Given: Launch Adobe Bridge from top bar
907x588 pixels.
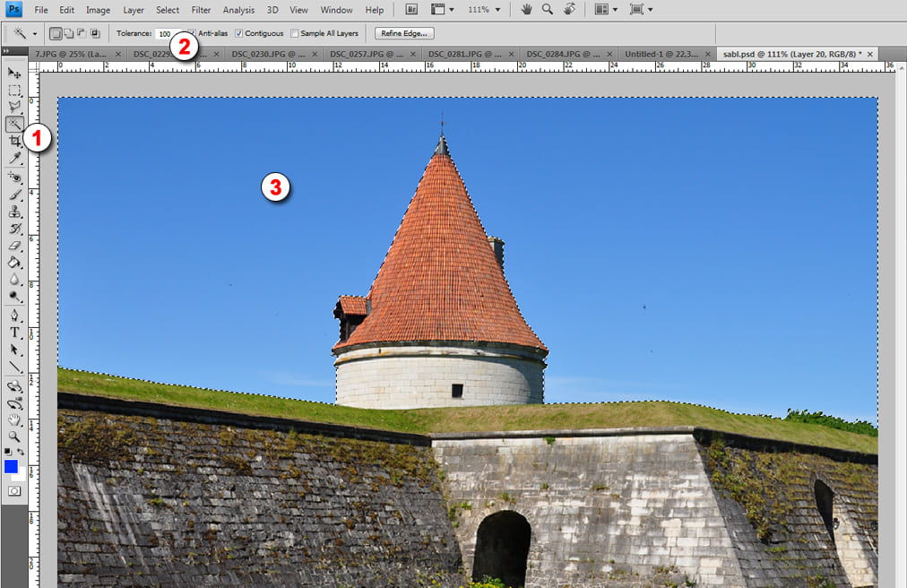Looking at the screenshot, I should (411, 10).
